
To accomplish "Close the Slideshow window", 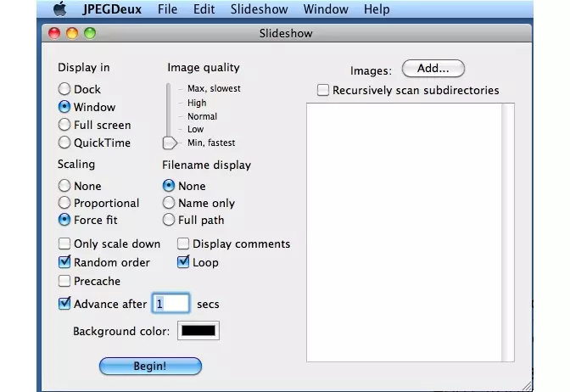I will 54,33.
